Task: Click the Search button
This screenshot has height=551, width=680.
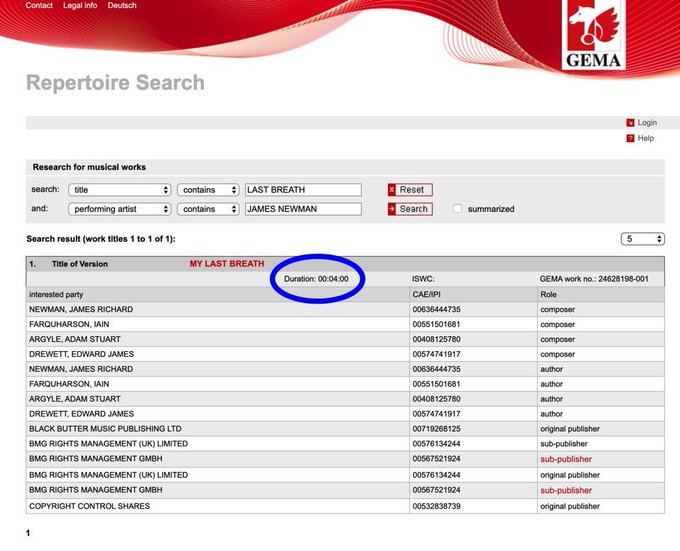Action: [x=410, y=209]
